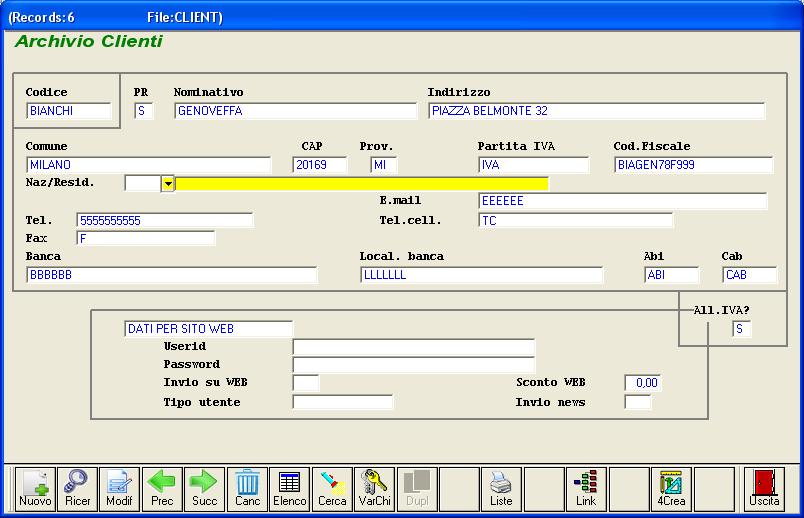Click the Tel. field 5555555555
804x518 pixels.
[x=165, y=221]
